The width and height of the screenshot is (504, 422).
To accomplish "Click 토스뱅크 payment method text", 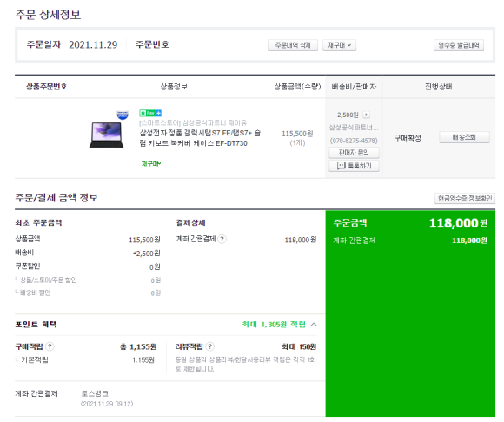I will click(95, 393).
